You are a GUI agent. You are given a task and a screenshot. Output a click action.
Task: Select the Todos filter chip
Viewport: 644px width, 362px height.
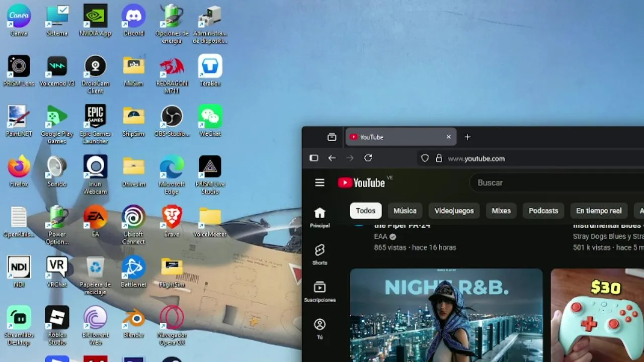(x=366, y=211)
